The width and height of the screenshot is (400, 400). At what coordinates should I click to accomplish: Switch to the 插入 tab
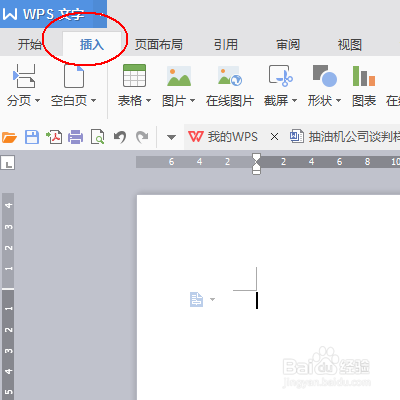click(x=92, y=44)
